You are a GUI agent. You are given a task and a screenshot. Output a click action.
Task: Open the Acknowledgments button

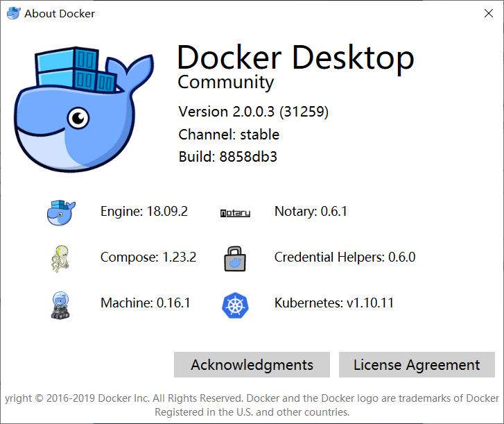[252, 364]
